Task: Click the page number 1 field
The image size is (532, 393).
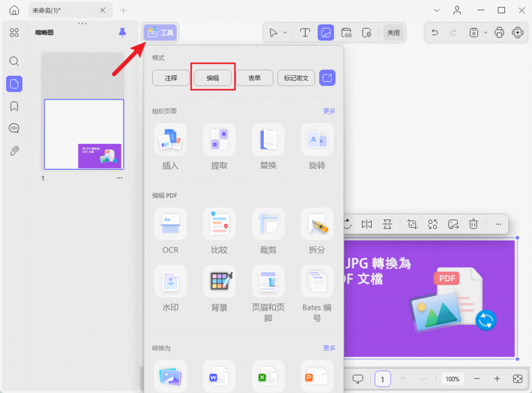Action: tap(382, 379)
